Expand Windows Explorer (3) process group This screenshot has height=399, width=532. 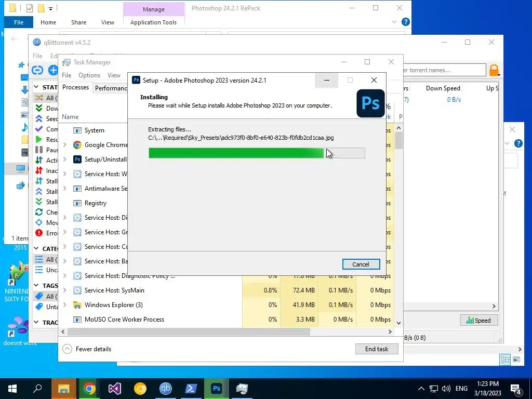[65, 305]
